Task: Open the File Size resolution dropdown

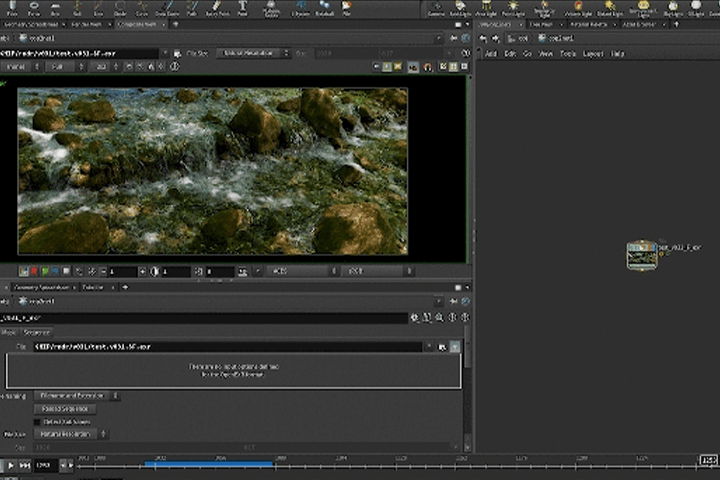Action: [x=253, y=53]
